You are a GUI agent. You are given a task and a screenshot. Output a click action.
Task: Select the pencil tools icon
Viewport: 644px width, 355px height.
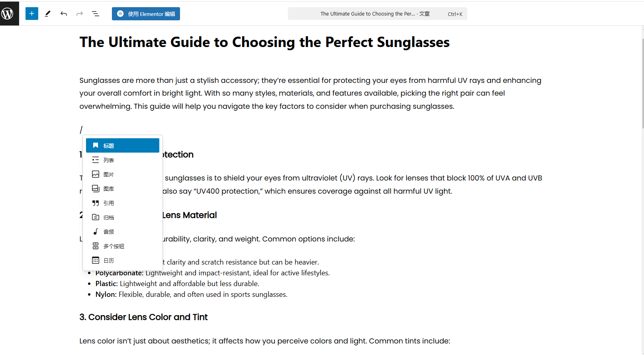pos(48,14)
